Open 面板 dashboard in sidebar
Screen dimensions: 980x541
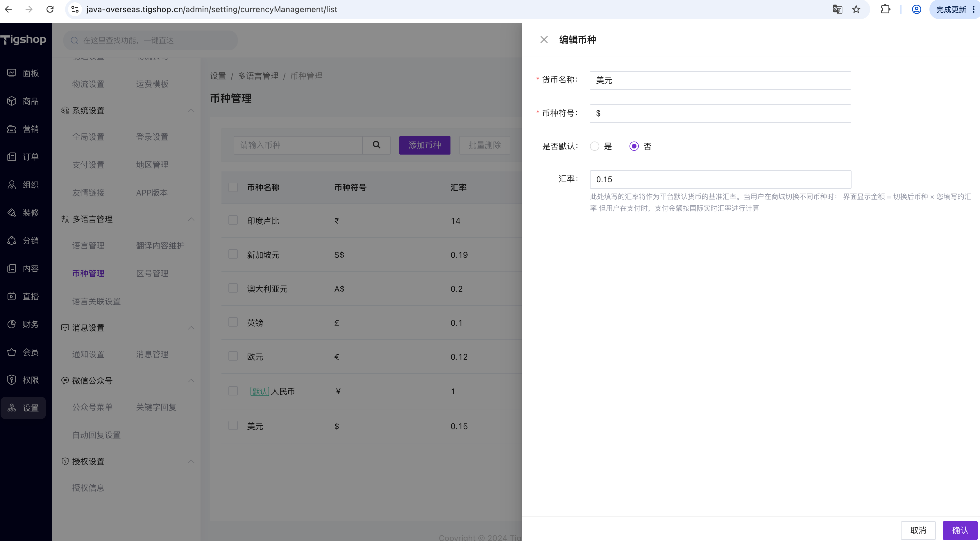click(23, 73)
